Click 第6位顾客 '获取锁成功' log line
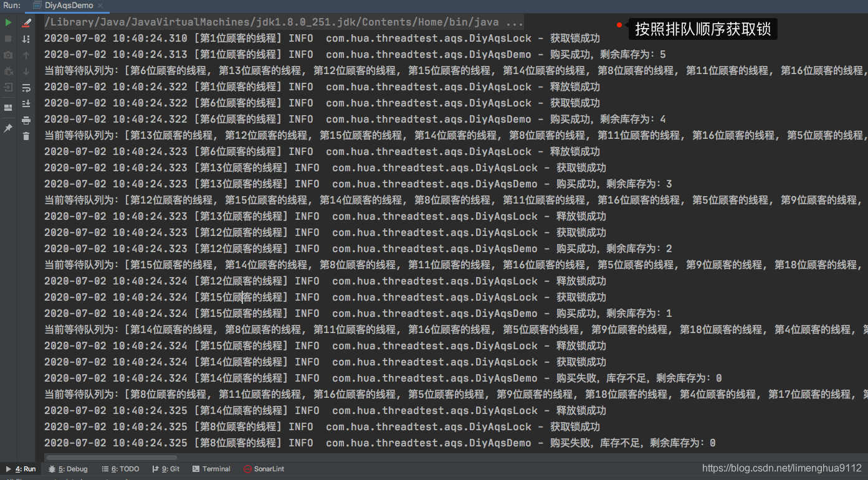This screenshot has height=480, width=868. 322,103
